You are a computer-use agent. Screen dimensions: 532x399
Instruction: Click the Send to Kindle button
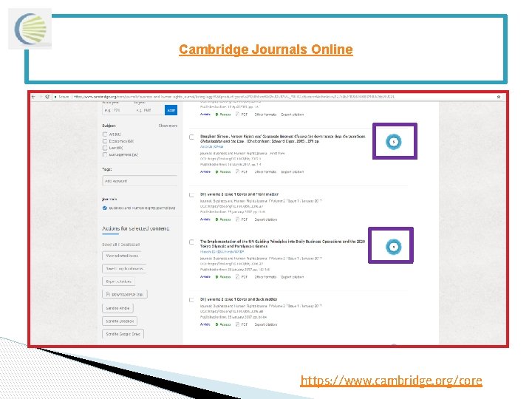pyautogui.click(x=117, y=308)
